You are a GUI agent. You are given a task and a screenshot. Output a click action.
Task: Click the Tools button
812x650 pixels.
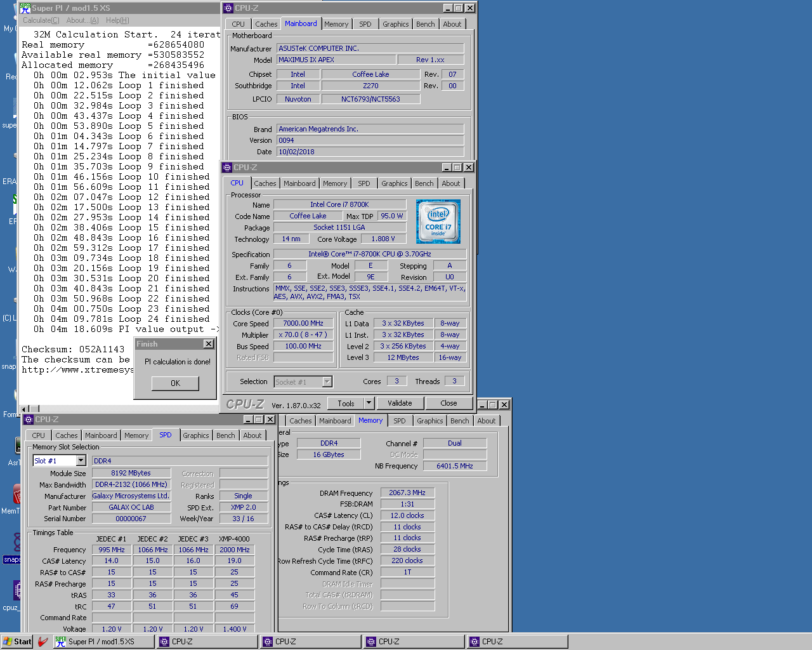(346, 403)
